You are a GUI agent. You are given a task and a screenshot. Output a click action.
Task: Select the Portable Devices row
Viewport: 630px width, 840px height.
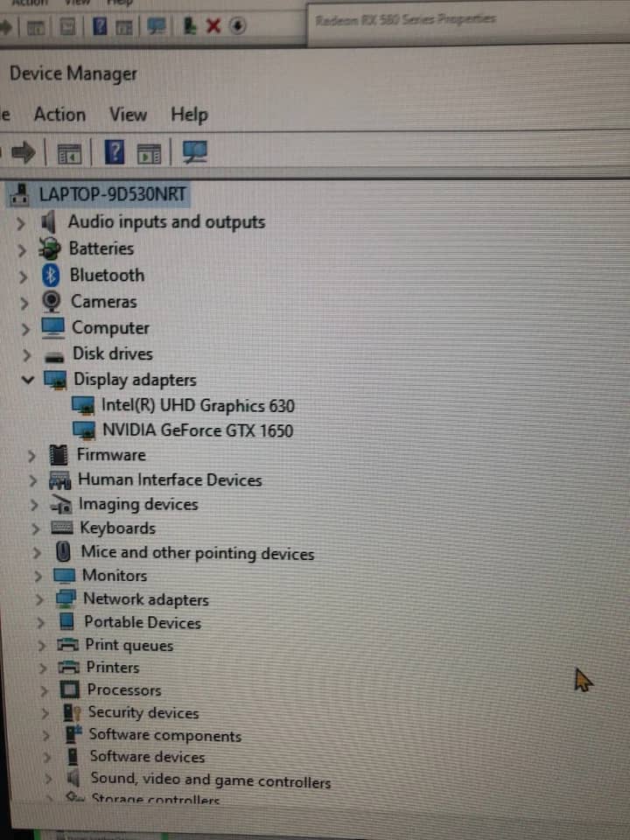pyautogui.click(x=143, y=622)
